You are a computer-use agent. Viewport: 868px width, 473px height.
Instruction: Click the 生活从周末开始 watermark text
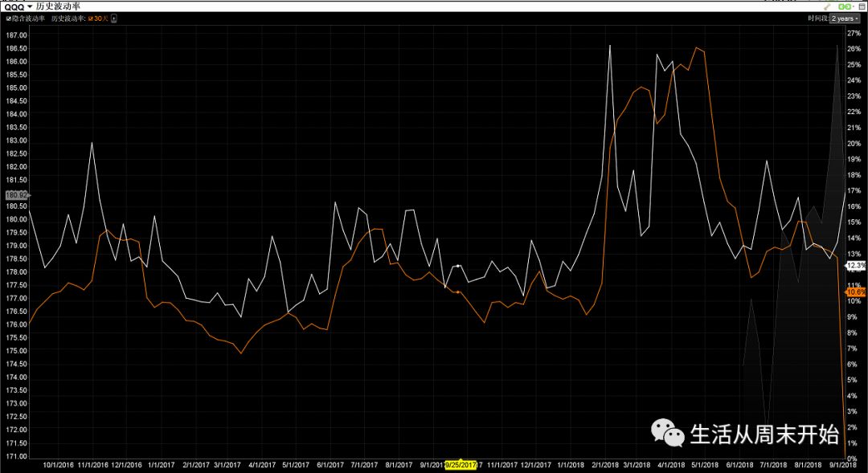(x=764, y=434)
